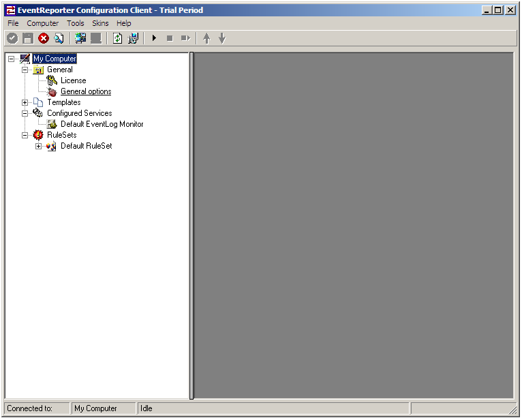Click the Idle status bar text

pos(146,408)
